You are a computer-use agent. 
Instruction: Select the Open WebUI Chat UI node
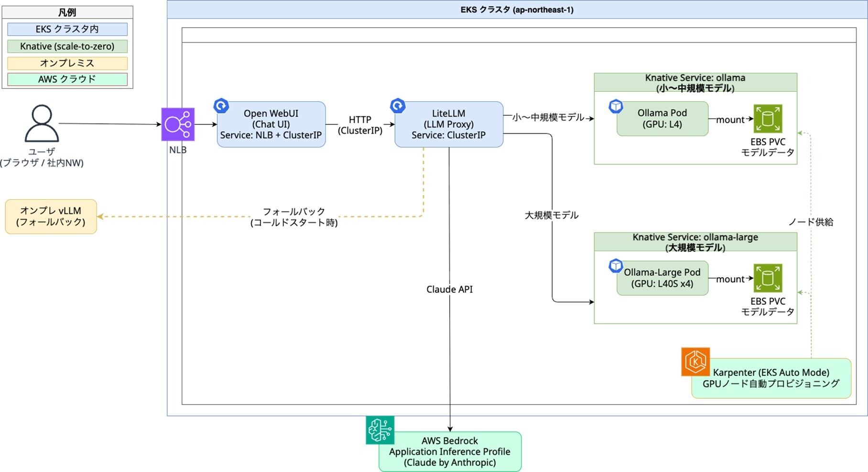(x=271, y=124)
